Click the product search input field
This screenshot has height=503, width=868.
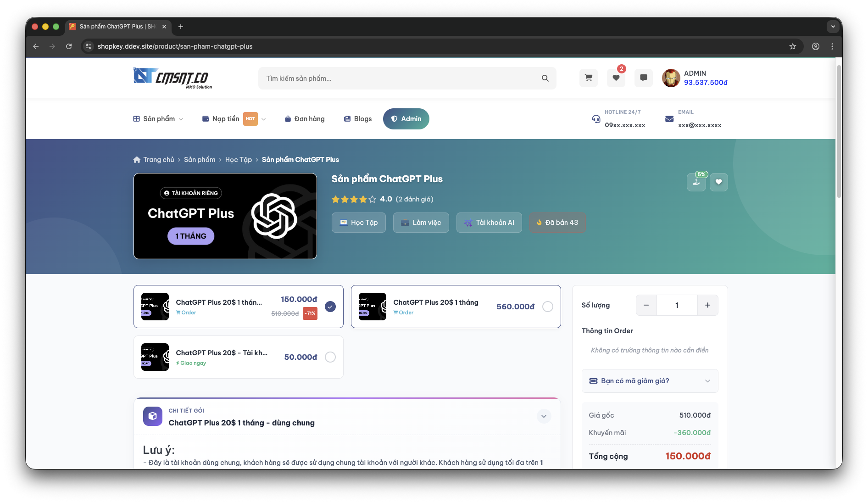pos(399,78)
